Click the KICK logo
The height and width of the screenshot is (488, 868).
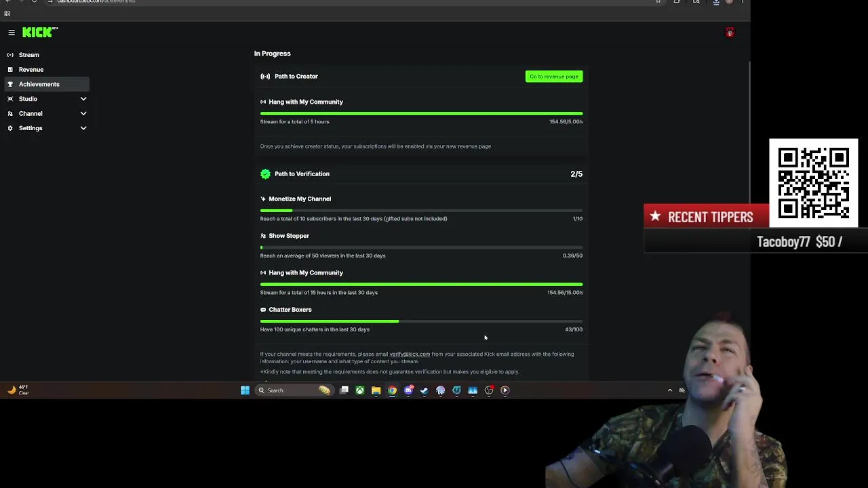coord(40,32)
